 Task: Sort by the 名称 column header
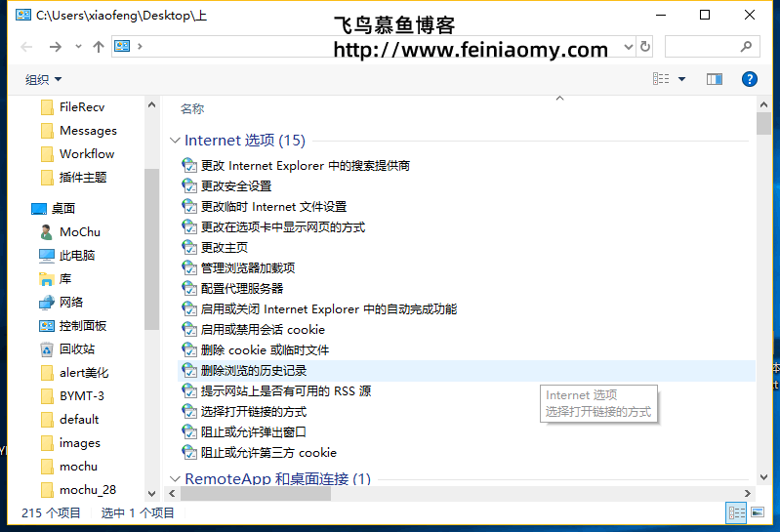point(192,109)
